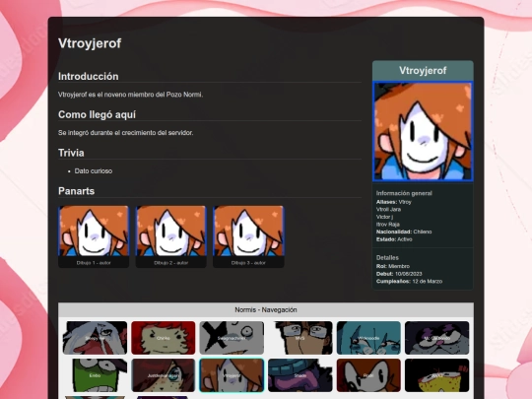
Task: Click the 'Dibujo 2 - autor' caption
Action: pos(171,263)
